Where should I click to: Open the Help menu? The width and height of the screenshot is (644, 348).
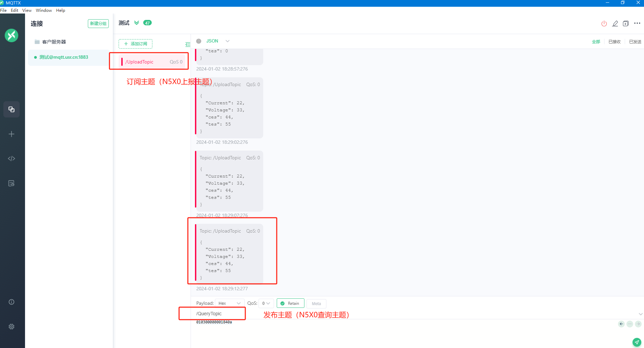pos(61,10)
